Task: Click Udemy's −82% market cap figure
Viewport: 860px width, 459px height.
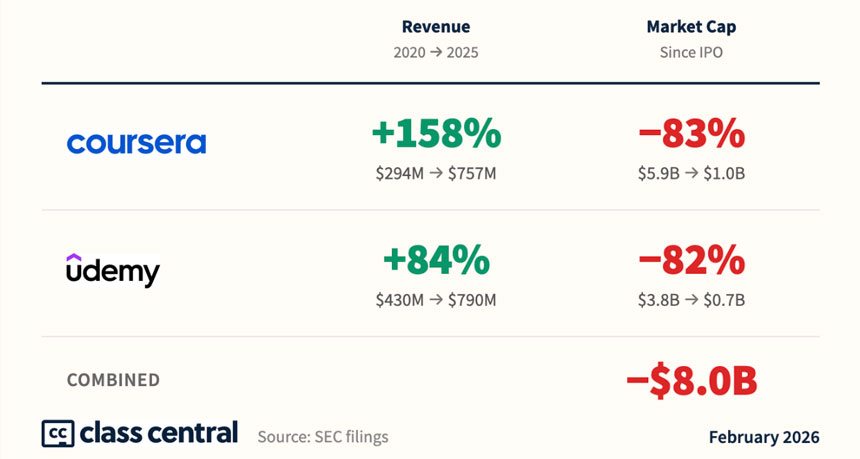Action: tap(691, 260)
